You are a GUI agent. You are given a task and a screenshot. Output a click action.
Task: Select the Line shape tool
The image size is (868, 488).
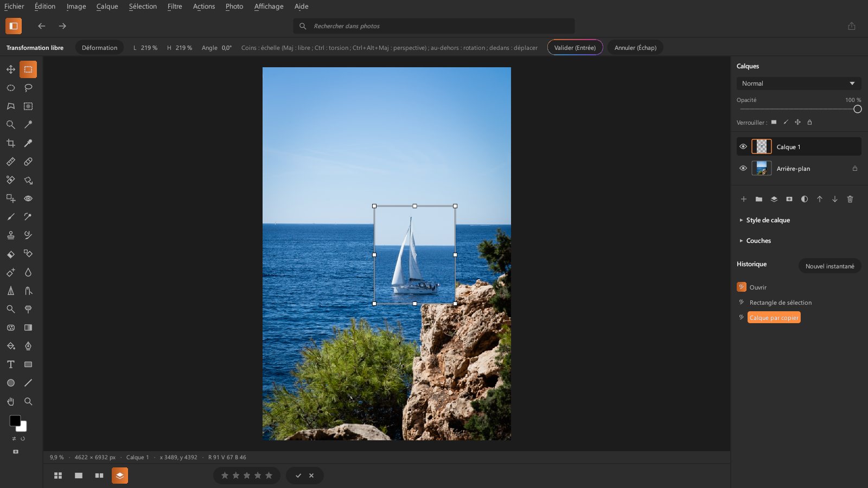click(x=28, y=383)
